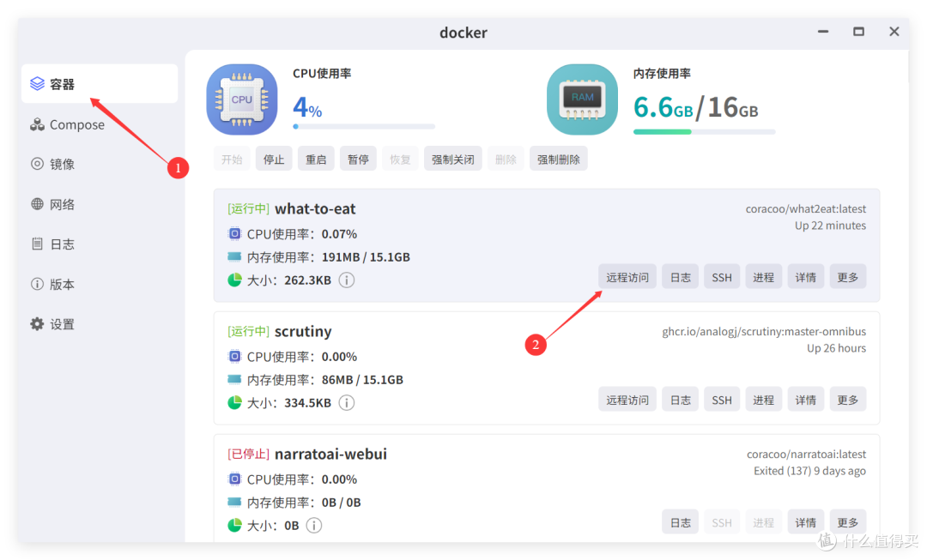Viewport: 927px width, 560px height.
Task: Click the 日志 document icon in sidebar
Action: tap(37, 244)
